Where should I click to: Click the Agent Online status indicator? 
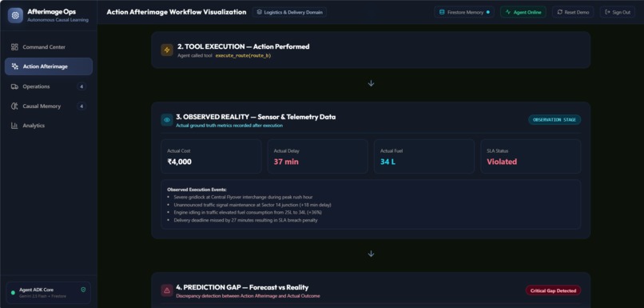pyautogui.click(x=523, y=12)
